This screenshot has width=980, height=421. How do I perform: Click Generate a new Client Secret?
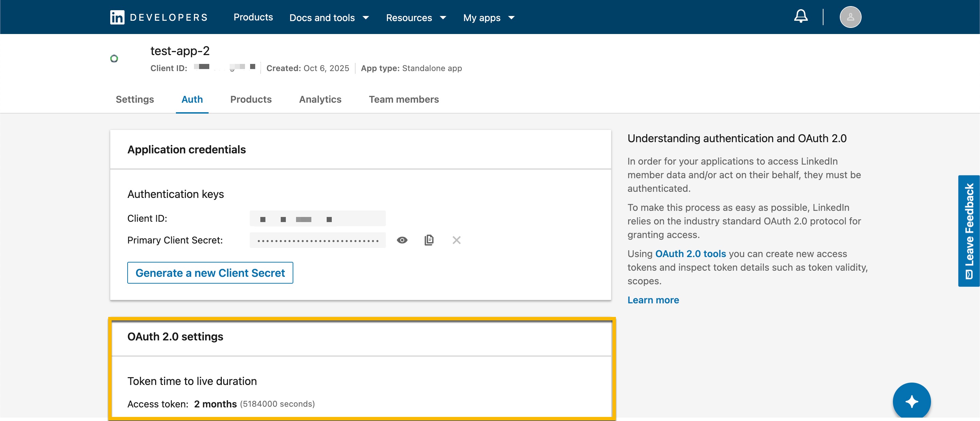point(210,273)
